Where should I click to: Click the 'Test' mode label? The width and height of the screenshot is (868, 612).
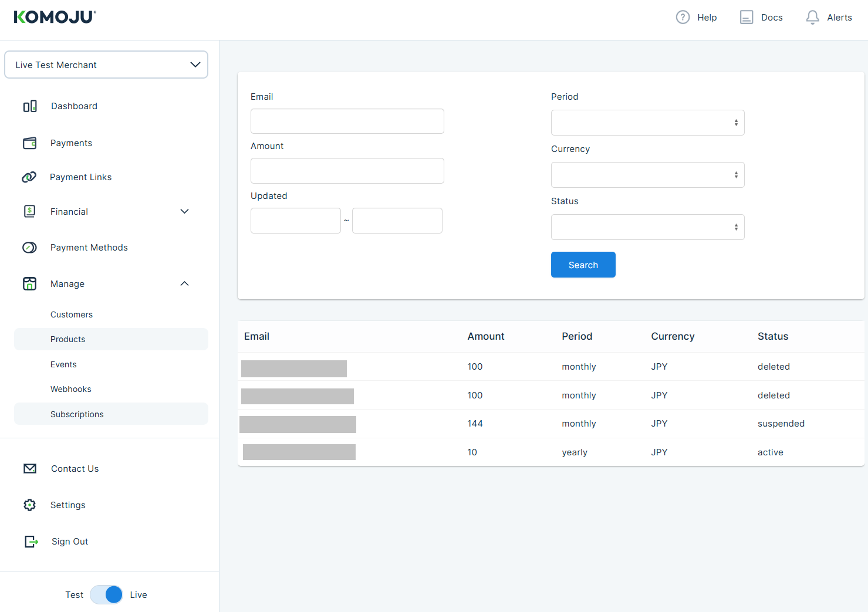pos(74,595)
